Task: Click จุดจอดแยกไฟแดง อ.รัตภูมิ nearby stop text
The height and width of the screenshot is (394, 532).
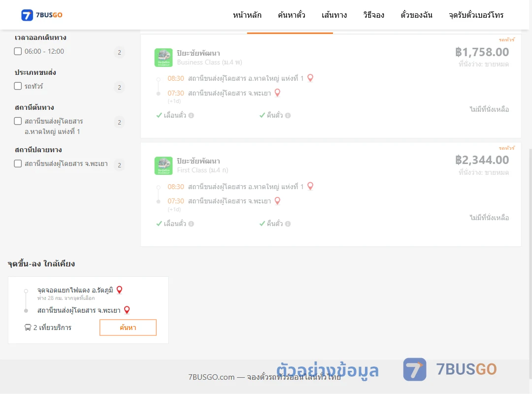Action: click(75, 290)
